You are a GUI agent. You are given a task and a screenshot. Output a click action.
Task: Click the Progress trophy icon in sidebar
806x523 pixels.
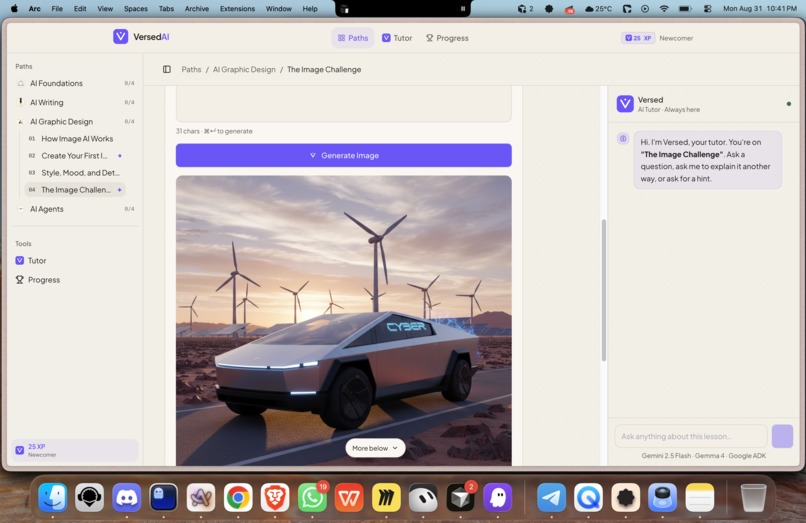20,280
